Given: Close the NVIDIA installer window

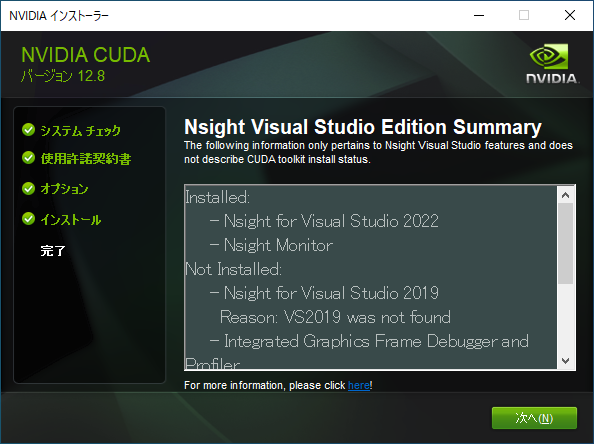Looking at the screenshot, I should 570,16.
